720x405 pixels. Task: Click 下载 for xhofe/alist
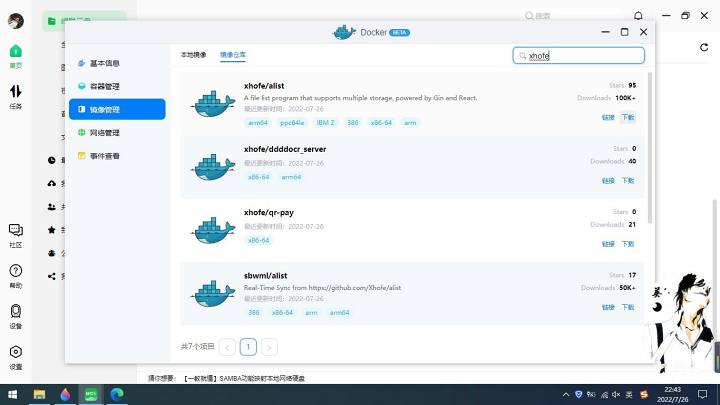click(x=628, y=117)
